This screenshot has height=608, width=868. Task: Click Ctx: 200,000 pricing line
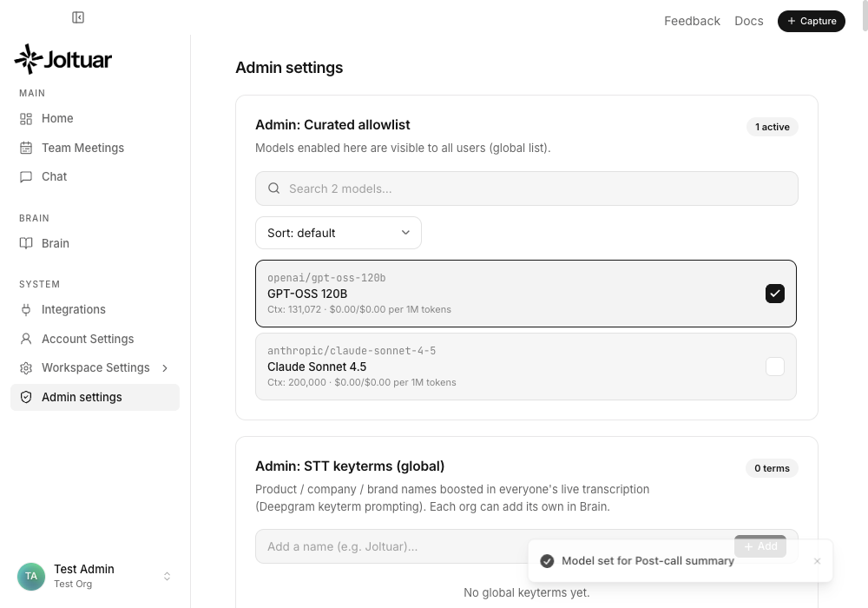click(361, 383)
